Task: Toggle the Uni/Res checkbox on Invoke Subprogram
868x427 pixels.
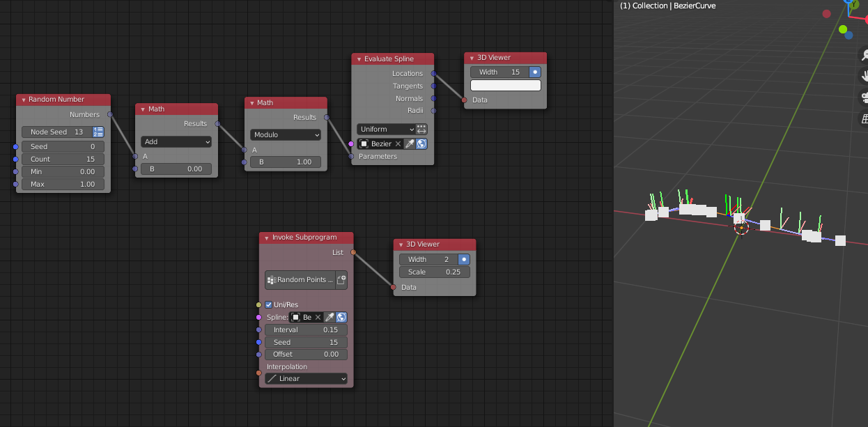Action: tap(269, 304)
